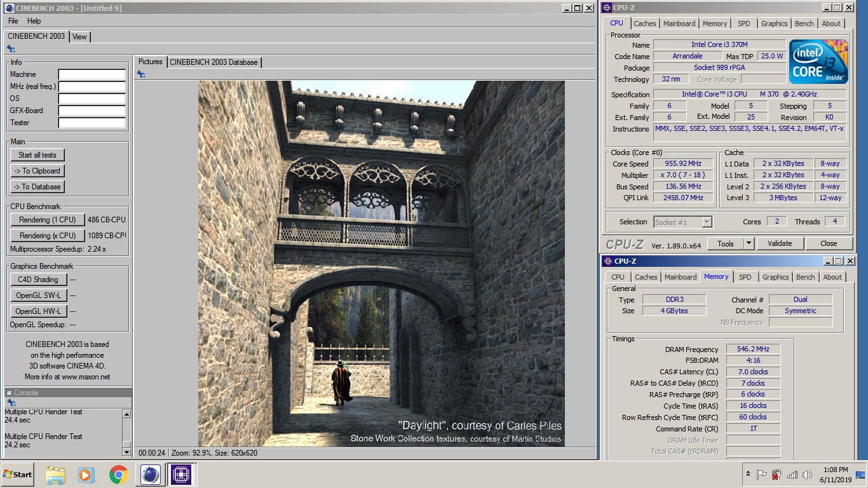868x488 pixels.
Task: Click Start all tests button
Action: click(37, 155)
